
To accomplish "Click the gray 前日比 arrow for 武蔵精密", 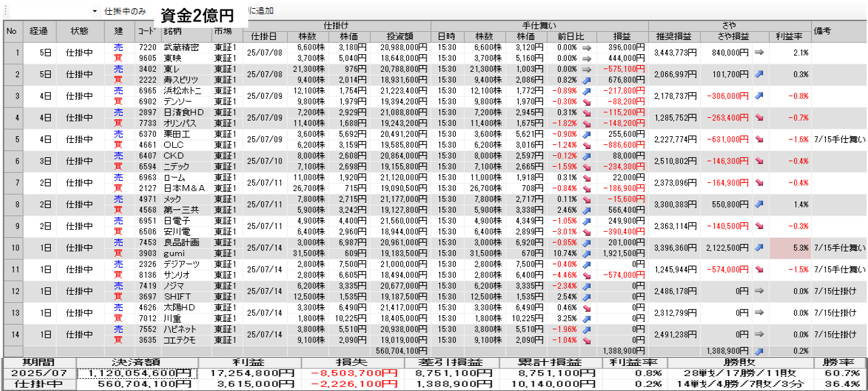I will [x=587, y=47].
